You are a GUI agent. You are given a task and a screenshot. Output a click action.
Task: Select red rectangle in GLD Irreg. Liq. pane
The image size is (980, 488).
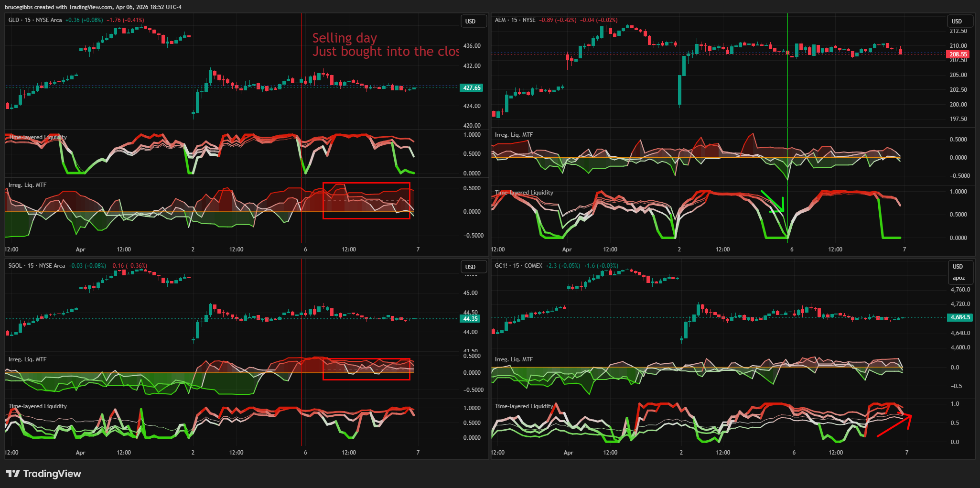point(366,183)
